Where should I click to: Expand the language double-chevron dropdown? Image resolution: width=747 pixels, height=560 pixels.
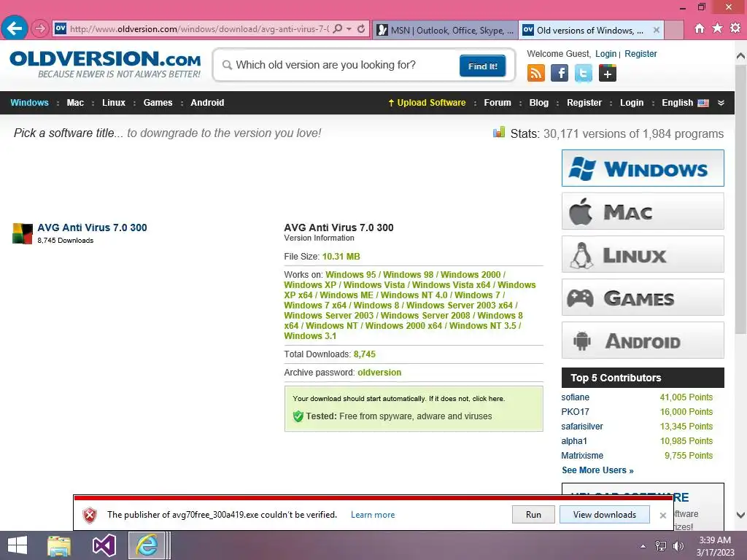pos(721,103)
